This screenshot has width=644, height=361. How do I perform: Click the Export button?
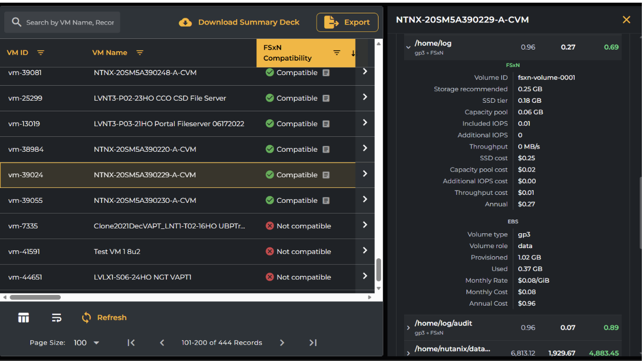(x=347, y=22)
